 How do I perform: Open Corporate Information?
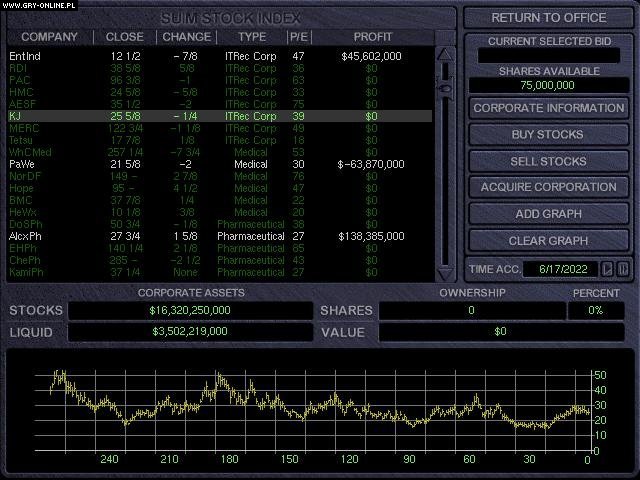click(x=549, y=108)
